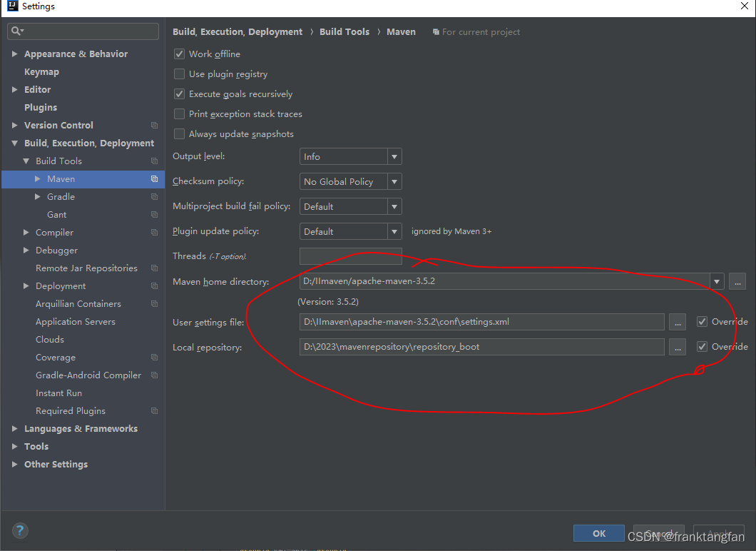Click the project-level icon beside Compiler
Image resolution: width=756 pixels, height=551 pixels.
[x=154, y=233]
